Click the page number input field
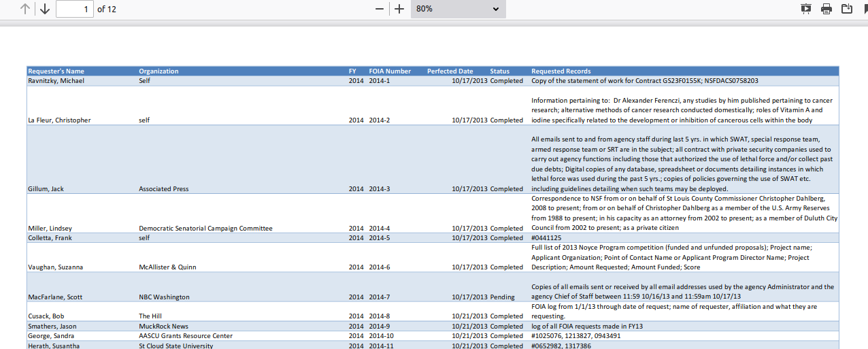 (74, 9)
